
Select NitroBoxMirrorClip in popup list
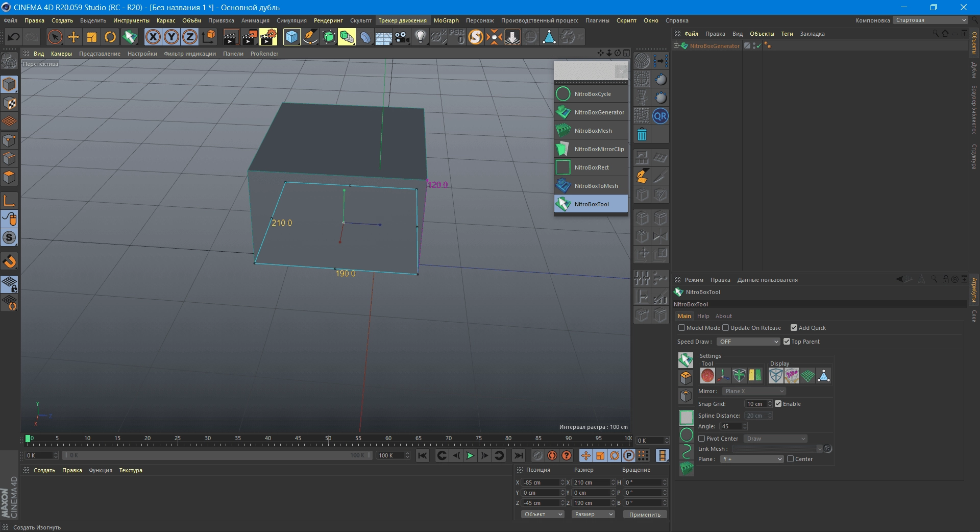pos(591,149)
